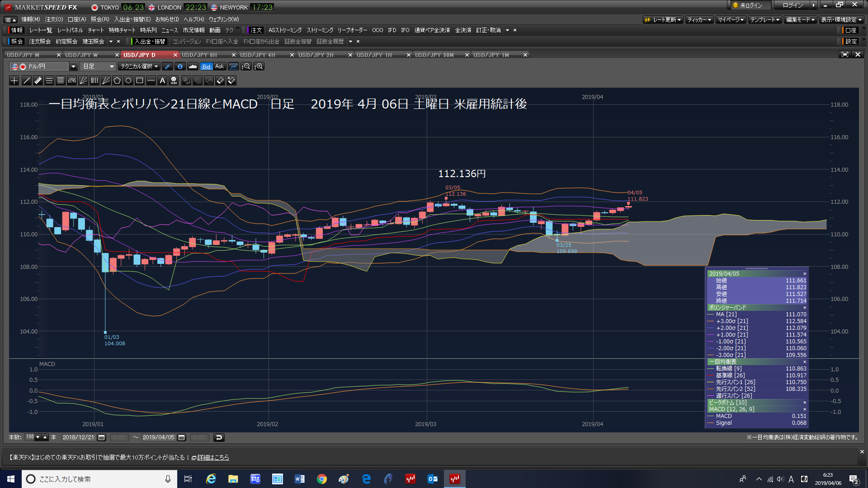The image size is (868, 488).
Task: Open the ドル/円 currency pair dropdown
Action: click(x=73, y=66)
